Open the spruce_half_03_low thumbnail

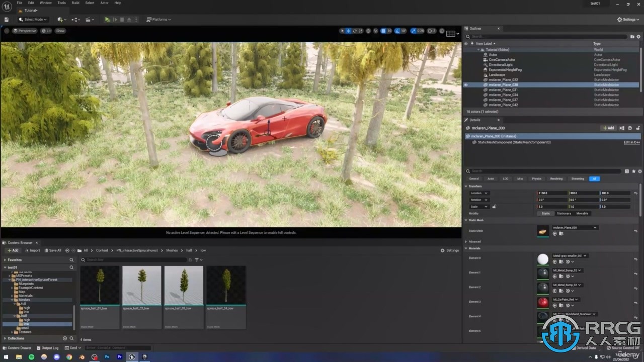point(184,285)
